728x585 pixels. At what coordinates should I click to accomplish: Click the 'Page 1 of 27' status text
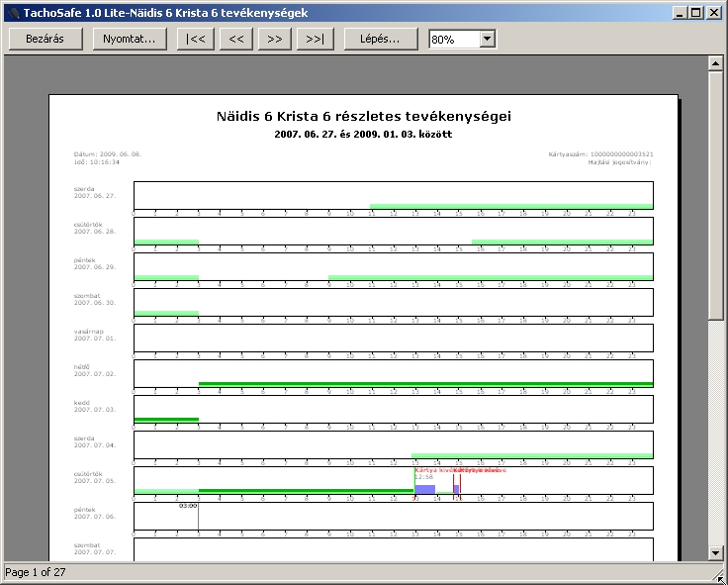[x=36, y=572]
